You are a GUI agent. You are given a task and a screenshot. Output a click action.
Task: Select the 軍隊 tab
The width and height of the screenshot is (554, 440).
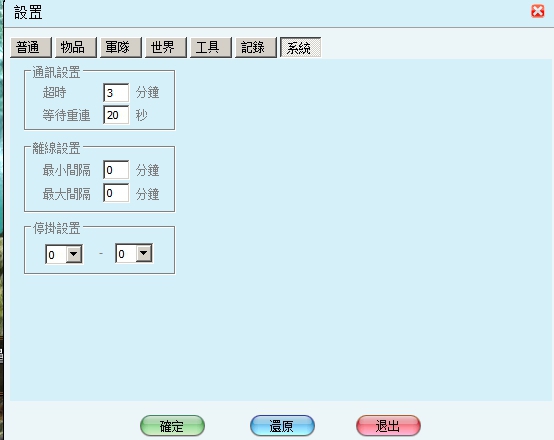tap(121, 47)
